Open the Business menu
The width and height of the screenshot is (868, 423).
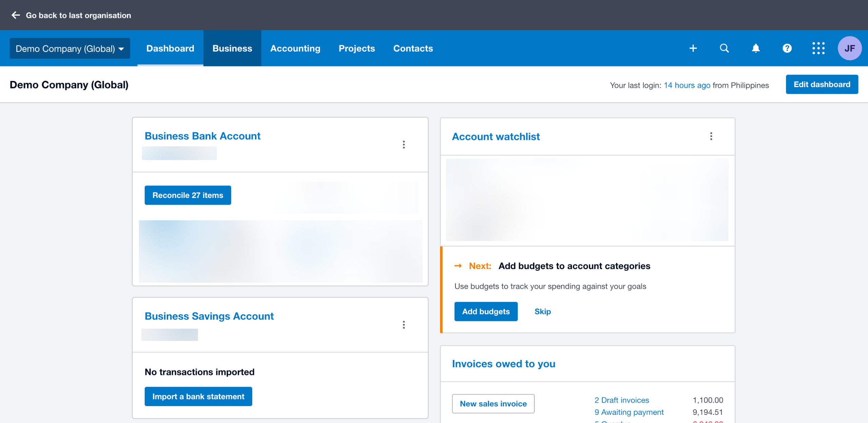pos(232,48)
